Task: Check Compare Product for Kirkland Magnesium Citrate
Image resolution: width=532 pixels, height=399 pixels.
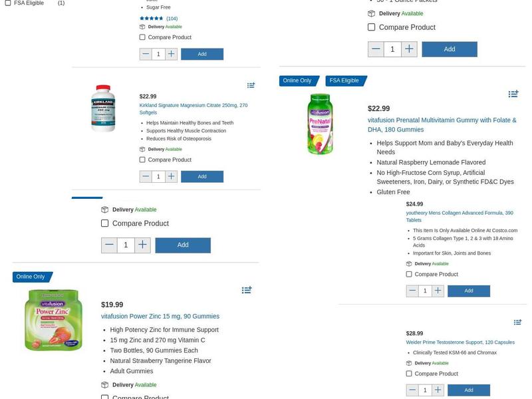Action: (x=142, y=160)
